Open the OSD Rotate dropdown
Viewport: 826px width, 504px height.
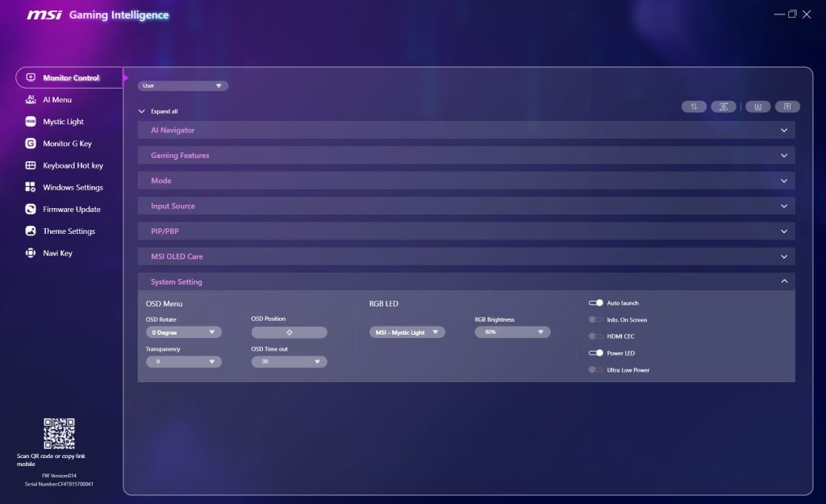pyautogui.click(x=184, y=332)
